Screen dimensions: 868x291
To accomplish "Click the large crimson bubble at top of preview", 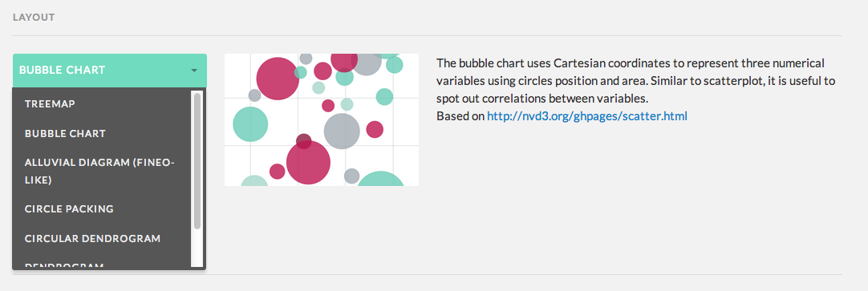I will (278, 79).
